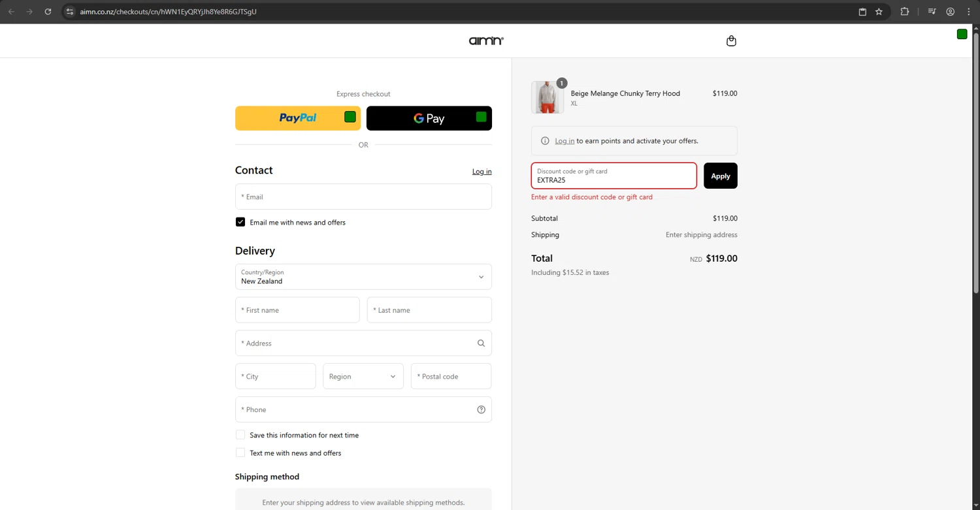Viewport: 980px width, 510px height.
Task: Click the browser forward arrow
Action: click(29, 12)
